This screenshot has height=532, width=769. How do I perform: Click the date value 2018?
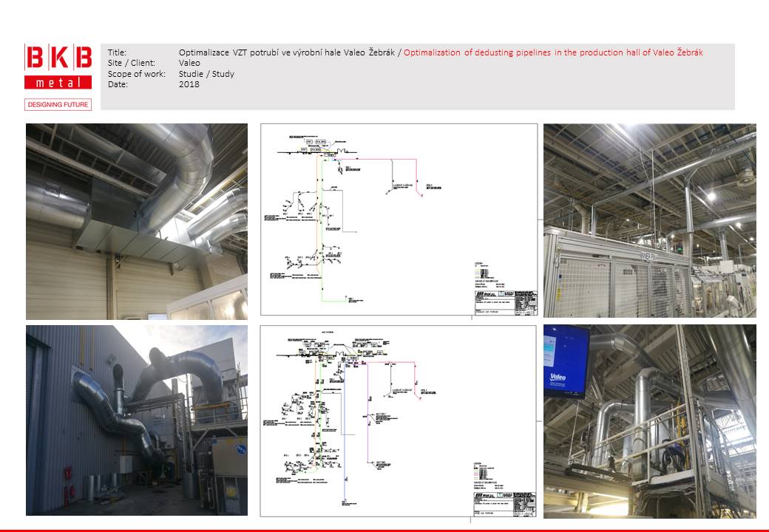(x=189, y=84)
